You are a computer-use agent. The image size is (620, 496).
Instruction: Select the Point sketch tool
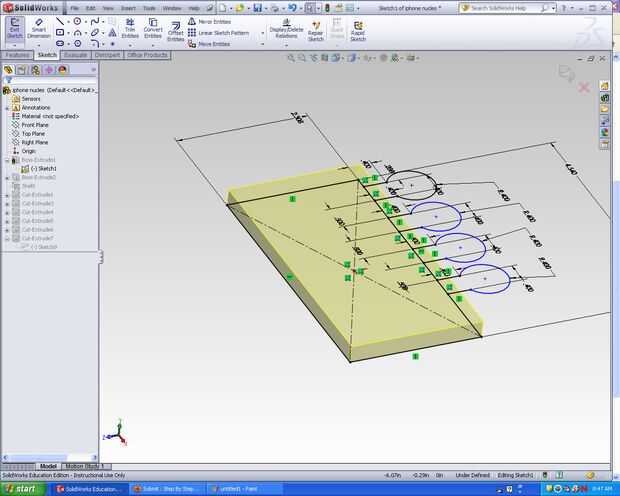pos(113,44)
